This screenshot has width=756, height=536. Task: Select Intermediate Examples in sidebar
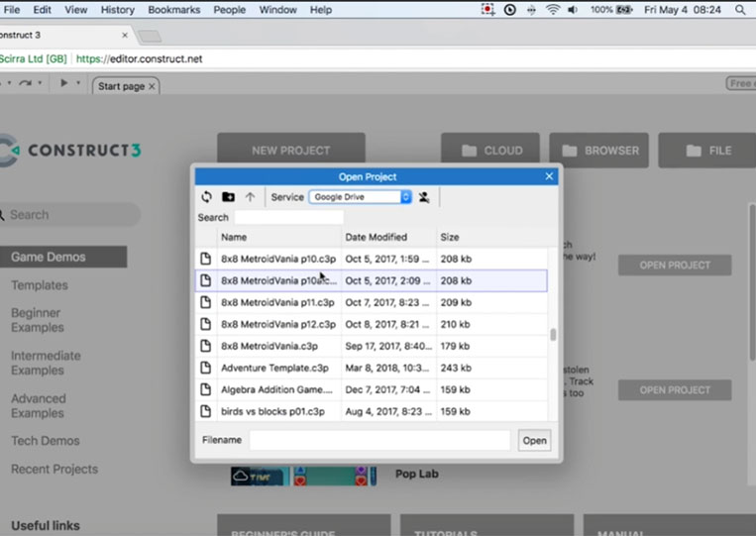coord(46,363)
